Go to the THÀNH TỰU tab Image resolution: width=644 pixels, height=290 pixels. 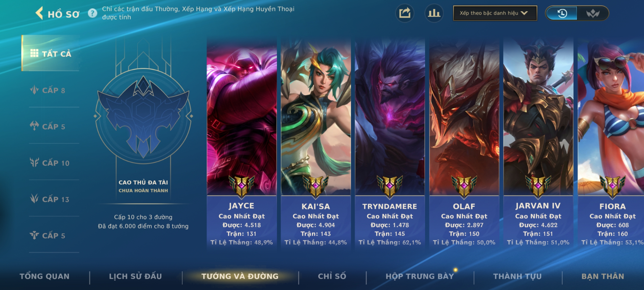coord(517,276)
